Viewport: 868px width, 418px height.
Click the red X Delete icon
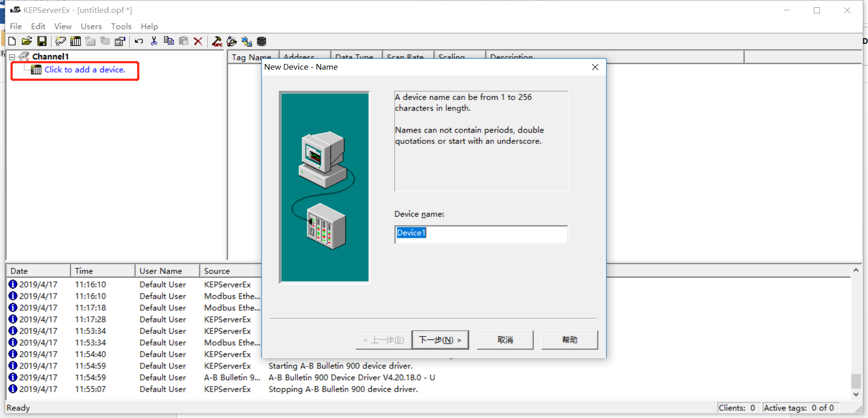click(x=198, y=41)
